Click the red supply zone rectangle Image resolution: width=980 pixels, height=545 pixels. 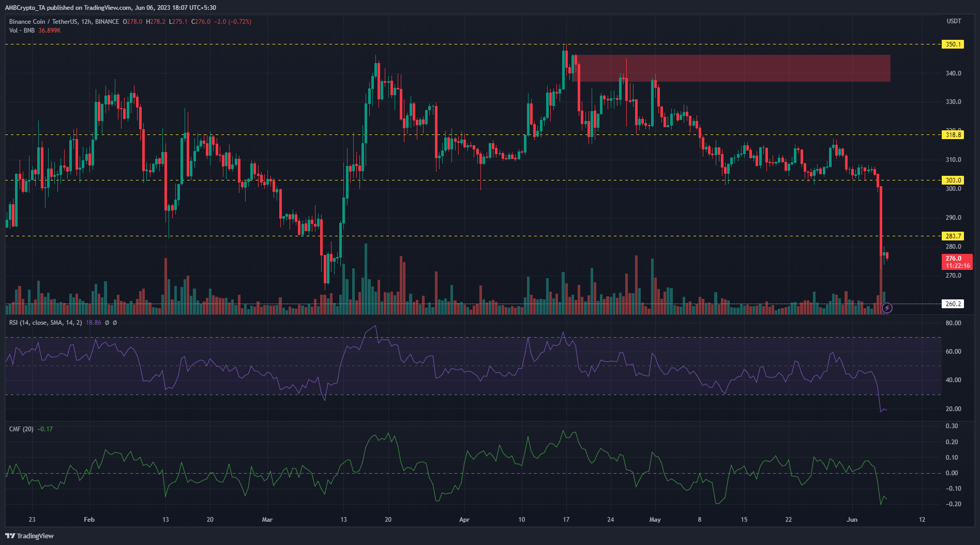tap(731, 68)
